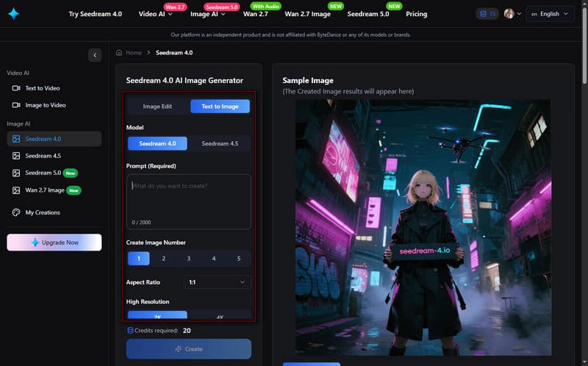Click the Seedream 4.0 breadcrumb text
Image resolution: width=588 pixels, height=366 pixels.
[174, 52]
